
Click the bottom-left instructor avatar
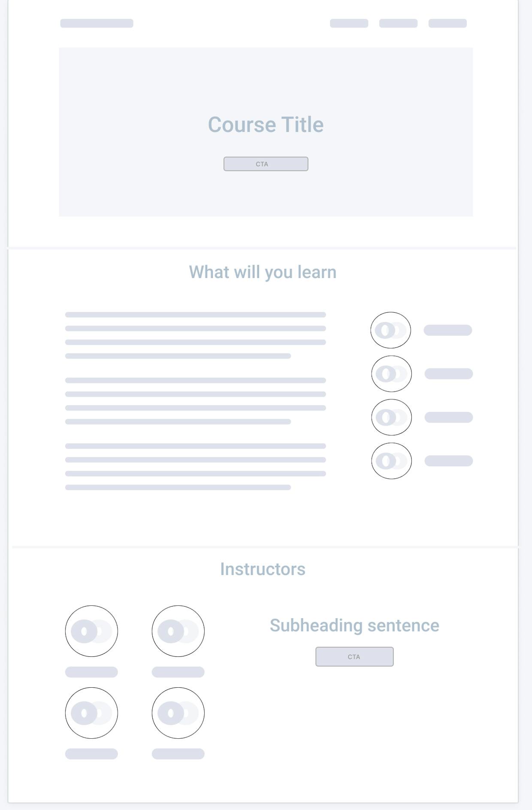pyautogui.click(x=91, y=713)
